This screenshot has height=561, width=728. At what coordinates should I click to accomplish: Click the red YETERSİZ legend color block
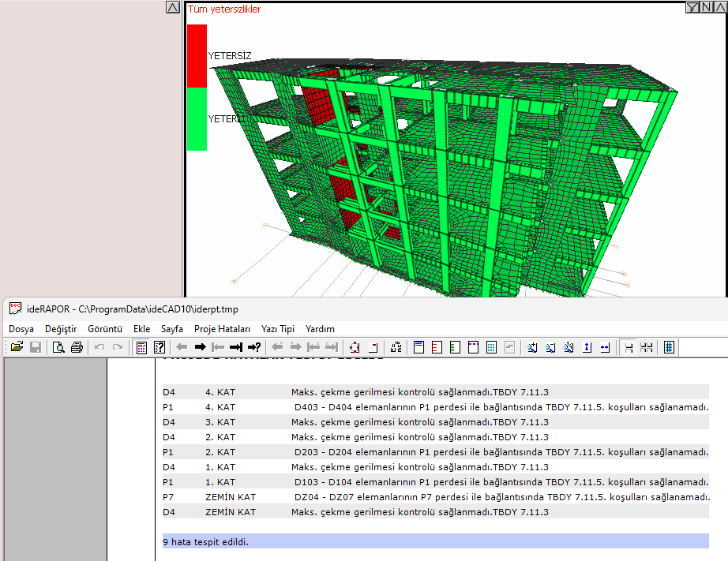pyautogui.click(x=197, y=55)
